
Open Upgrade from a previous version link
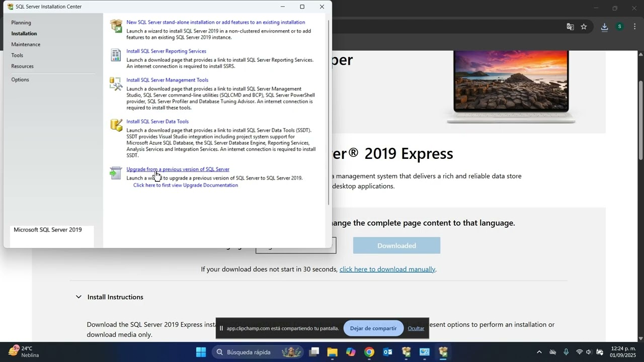(178, 169)
